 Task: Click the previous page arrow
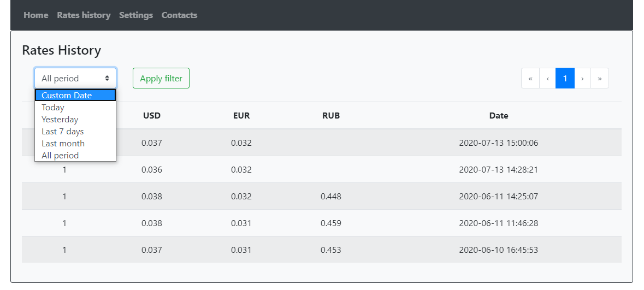click(547, 78)
